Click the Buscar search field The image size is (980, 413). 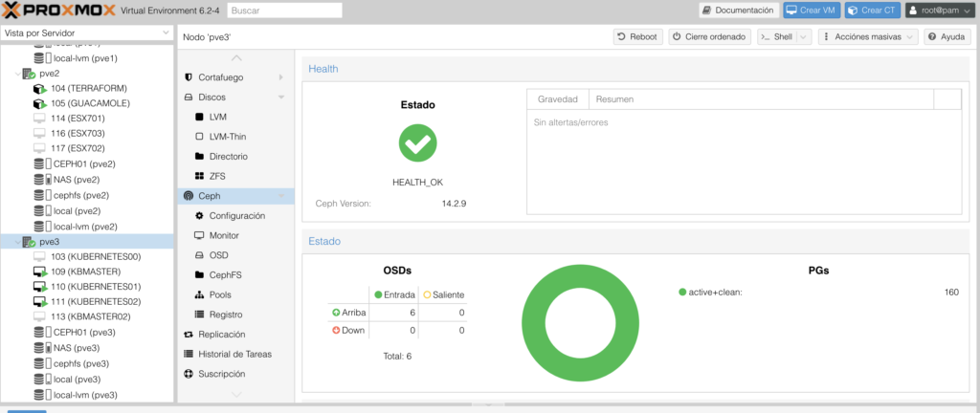point(285,11)
